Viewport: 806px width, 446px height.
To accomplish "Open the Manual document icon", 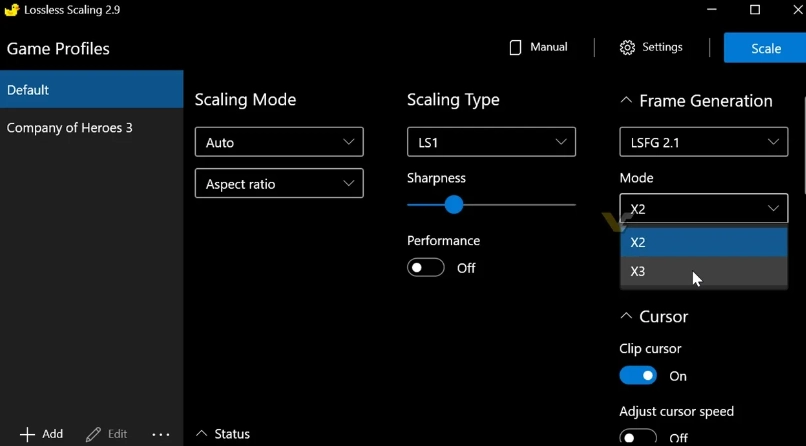I will (516, 47).
